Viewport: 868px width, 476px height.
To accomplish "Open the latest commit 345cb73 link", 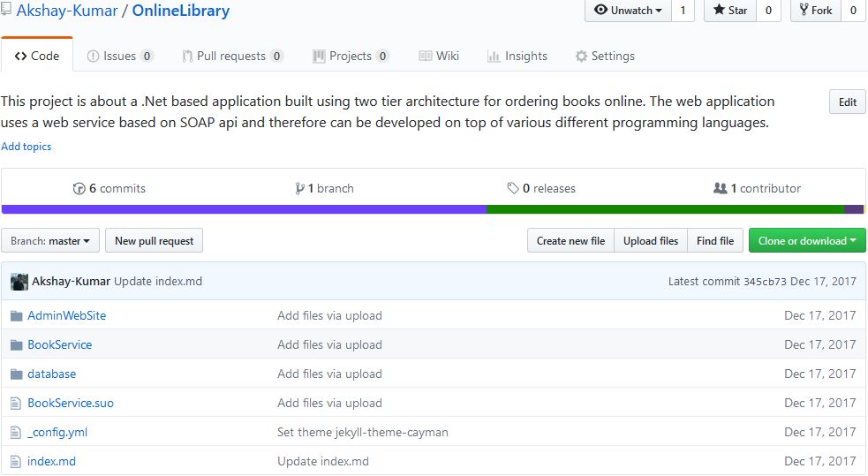I will [765, 282].
